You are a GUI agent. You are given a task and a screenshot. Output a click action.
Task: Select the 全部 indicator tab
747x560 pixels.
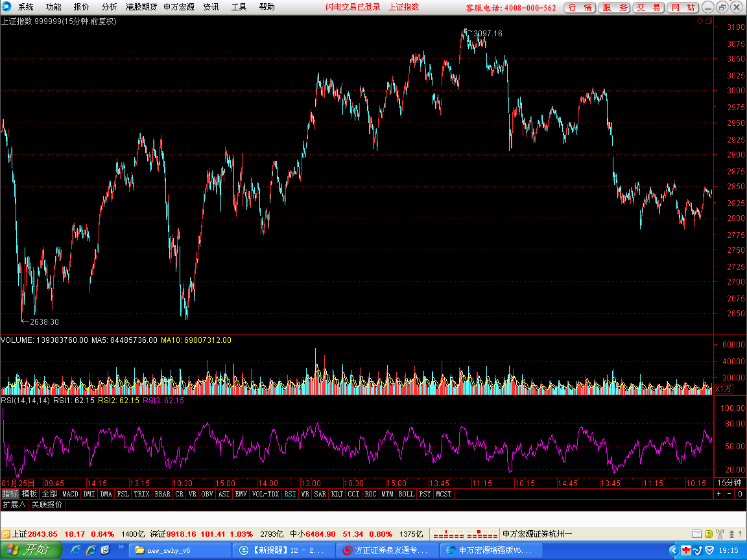[x=49, y=494]
